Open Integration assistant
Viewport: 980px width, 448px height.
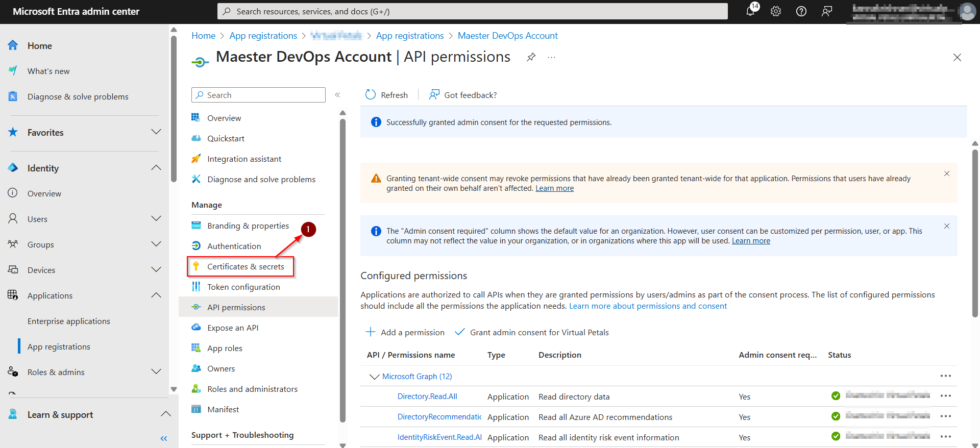pos(244,159)
